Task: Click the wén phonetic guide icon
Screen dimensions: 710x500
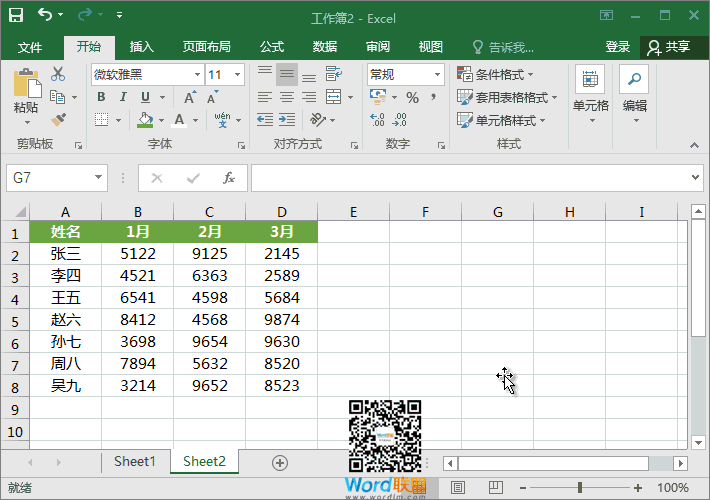Action: pyautogui.click(x=222, y=120)
